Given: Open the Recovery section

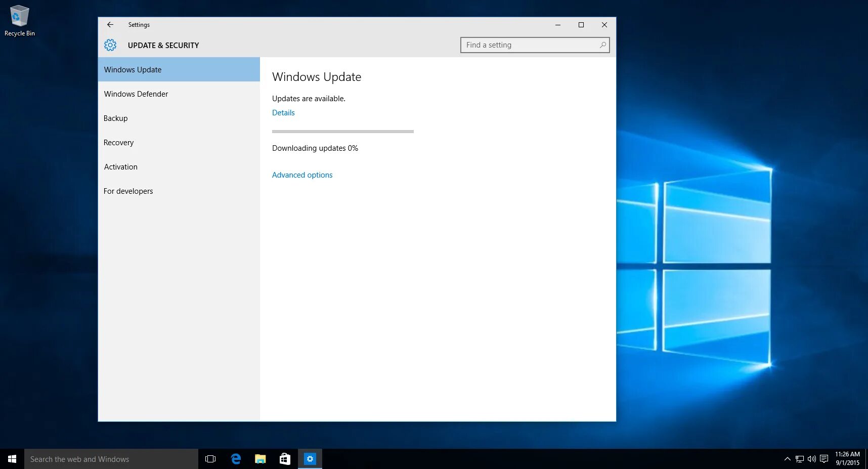Looking at the screenshot, I should click(x=179, y=143).
